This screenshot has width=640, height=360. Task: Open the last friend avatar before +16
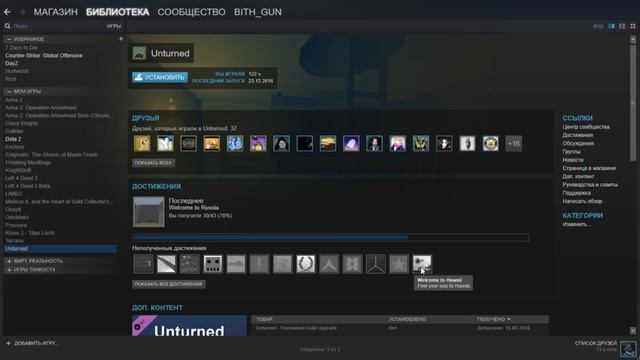click(x=491, y=144)
